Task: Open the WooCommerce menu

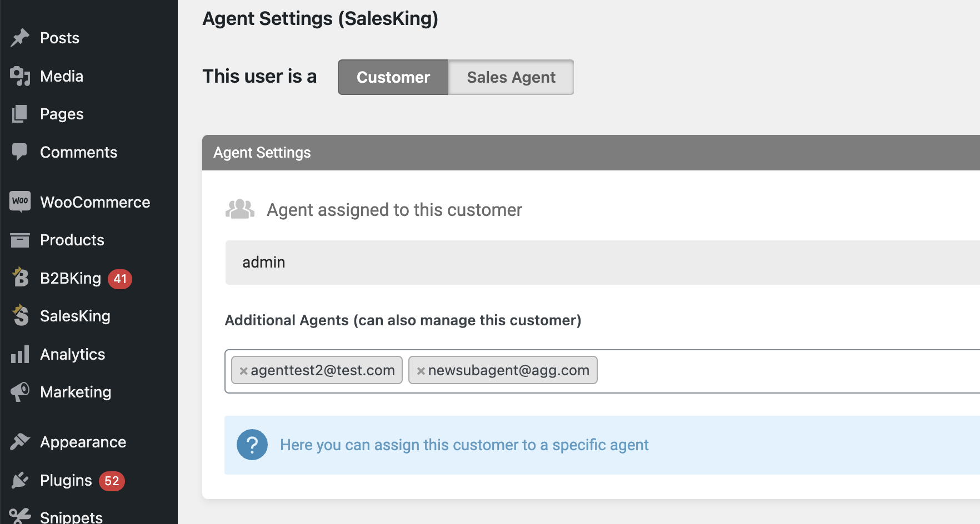Action: tap(95, 202)
